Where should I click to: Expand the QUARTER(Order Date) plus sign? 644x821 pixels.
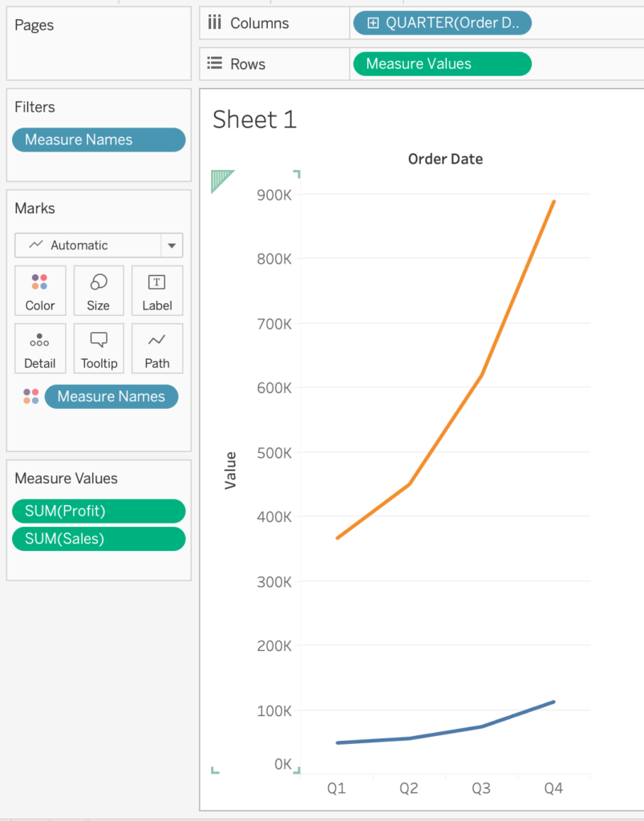click(372, 23)
